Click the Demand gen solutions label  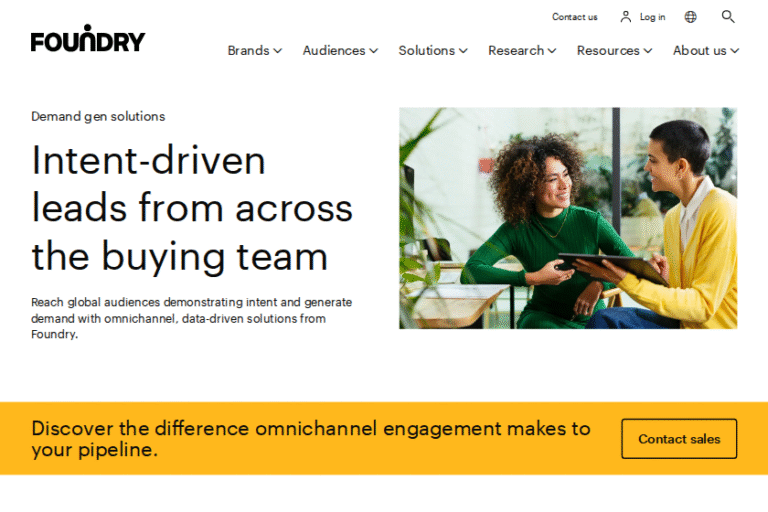pos(98,117)
